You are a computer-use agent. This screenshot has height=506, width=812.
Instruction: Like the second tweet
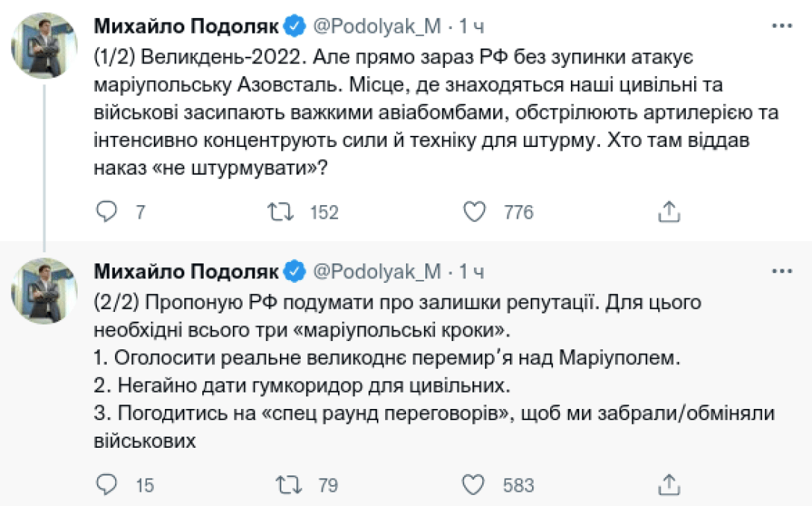pyautogui.click(x=473, y=485)
